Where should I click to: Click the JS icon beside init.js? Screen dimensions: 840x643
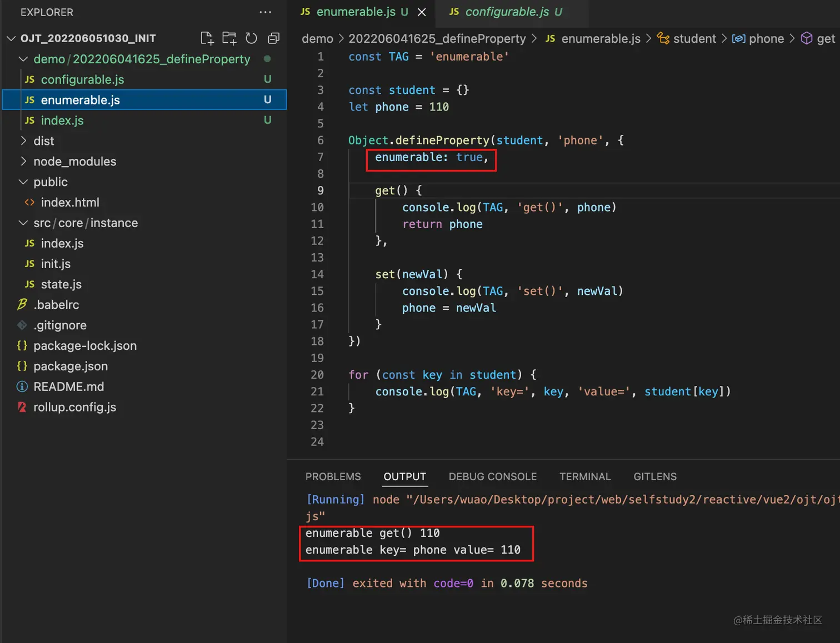coord(29,264)
